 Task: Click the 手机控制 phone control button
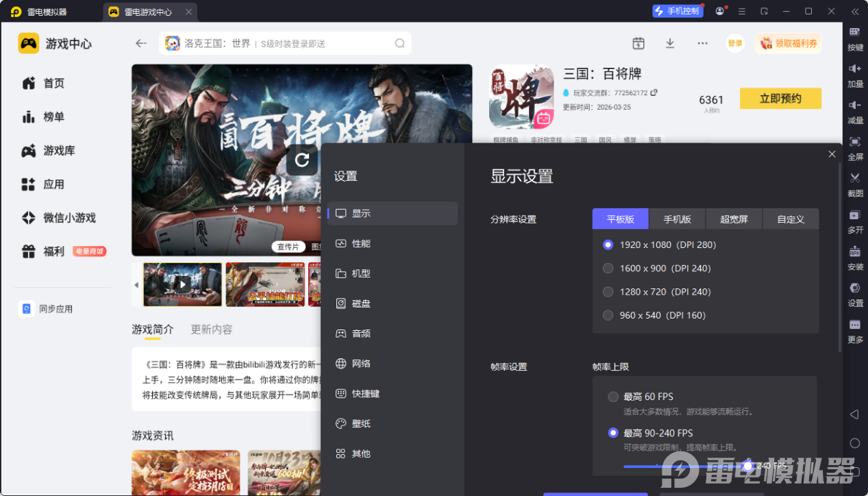pos(678,11)
